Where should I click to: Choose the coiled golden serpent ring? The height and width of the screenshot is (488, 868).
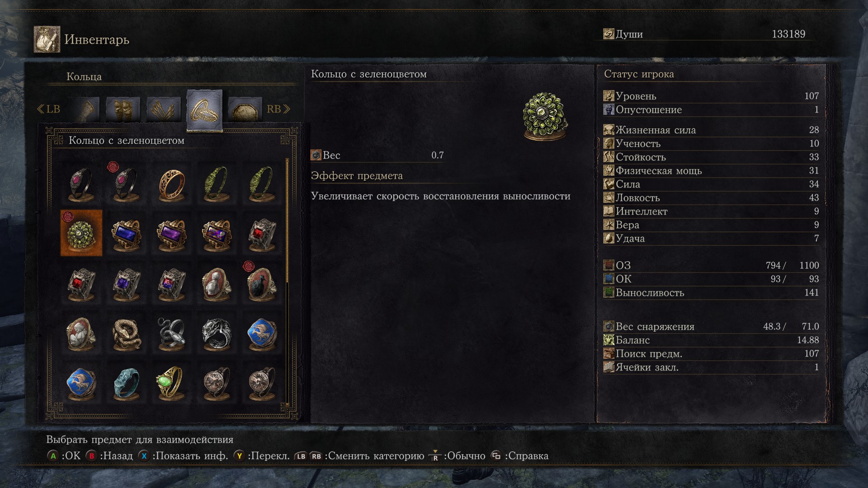(127, 333)
